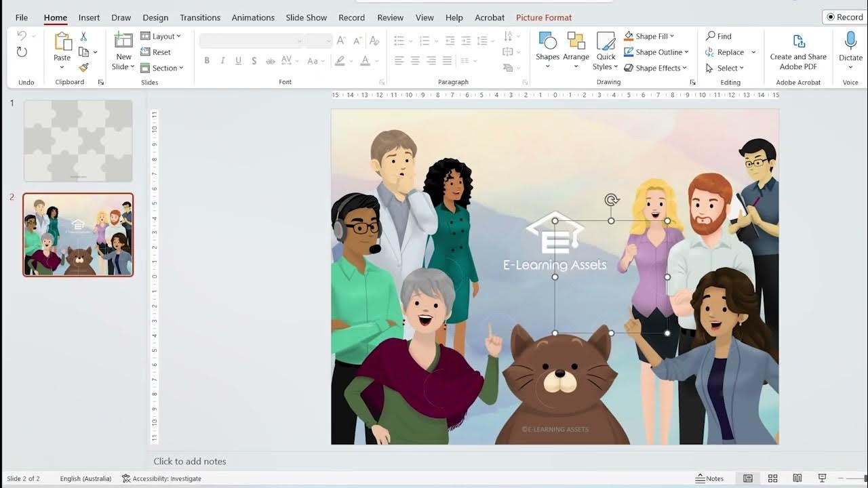The height and width of the screenshot is (488, 868).
Task: Click Accessibility: Investigate in status bar
Action: pos(161,479)
